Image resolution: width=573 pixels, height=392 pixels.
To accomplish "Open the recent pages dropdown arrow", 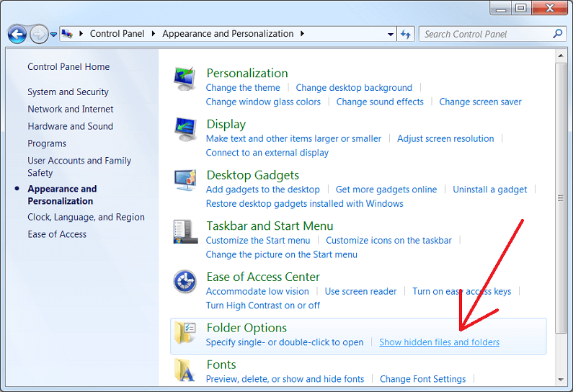I will pyautogui.click(x=53, y=34).
